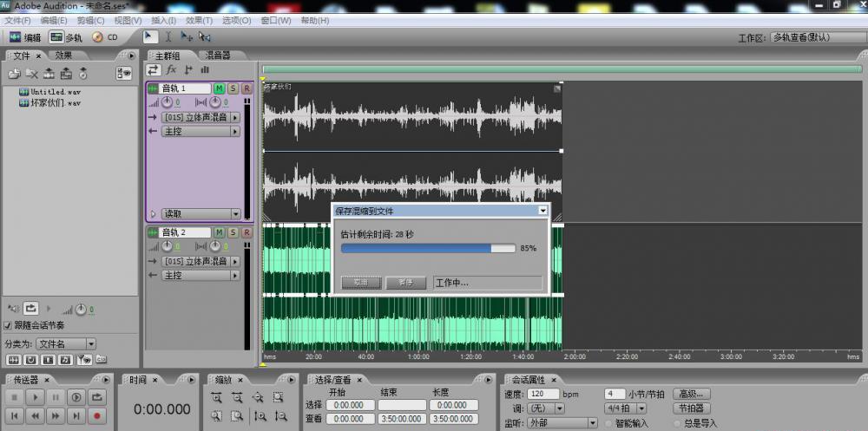Show inputs/outputs view in main group
Screen dimensions: 868x431
(x=154, y=69)
